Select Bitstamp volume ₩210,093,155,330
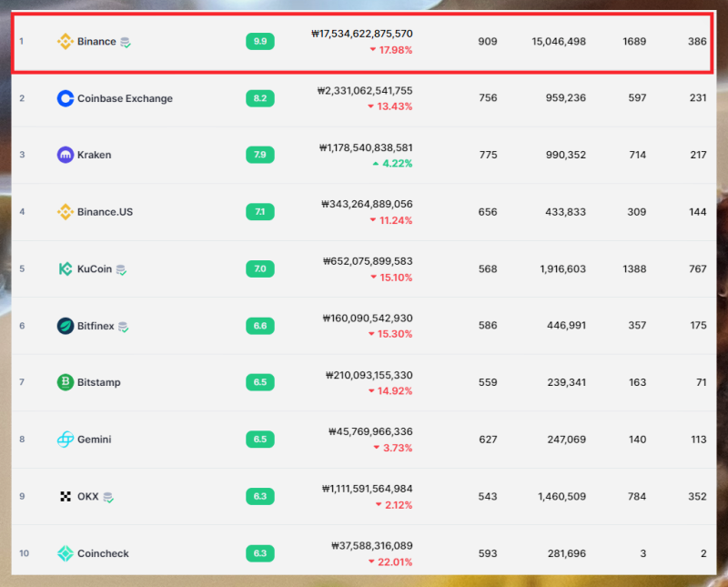Image resolution: width=728 pixels, height=587 pixels. pos(369,375)
